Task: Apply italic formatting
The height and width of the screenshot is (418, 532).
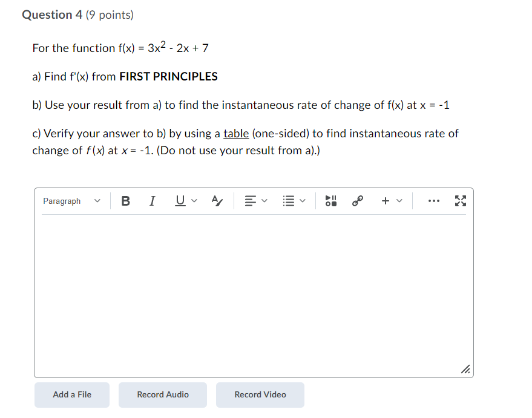Action: coord(152,201)
